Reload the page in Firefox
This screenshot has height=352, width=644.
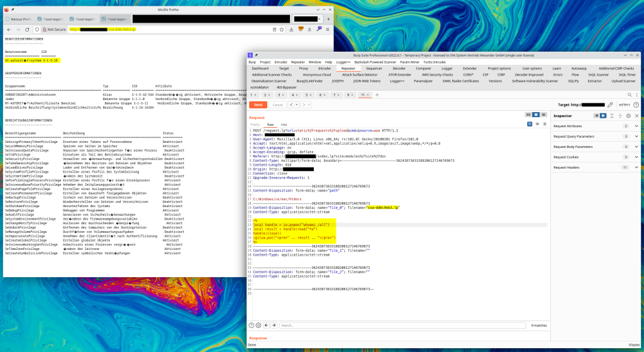[27, 30]
